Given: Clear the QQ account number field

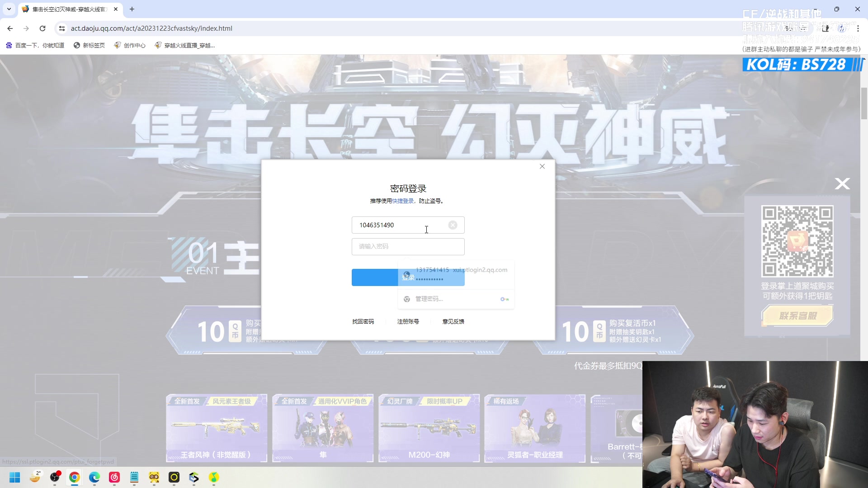Looking at the screenshot, I should coord(453,225).
